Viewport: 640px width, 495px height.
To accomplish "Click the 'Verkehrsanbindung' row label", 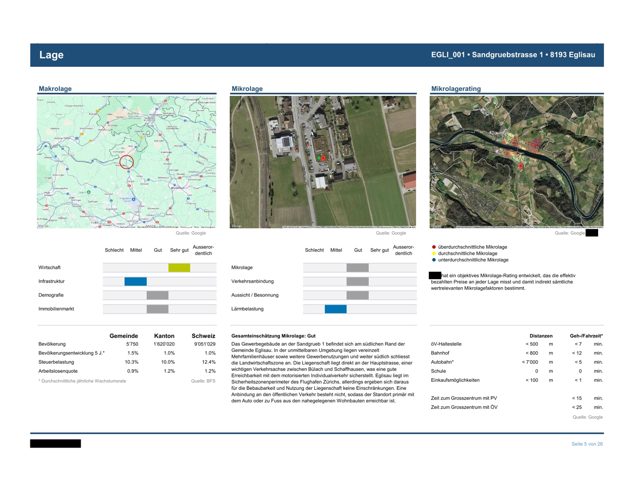I will pos(253,281).
